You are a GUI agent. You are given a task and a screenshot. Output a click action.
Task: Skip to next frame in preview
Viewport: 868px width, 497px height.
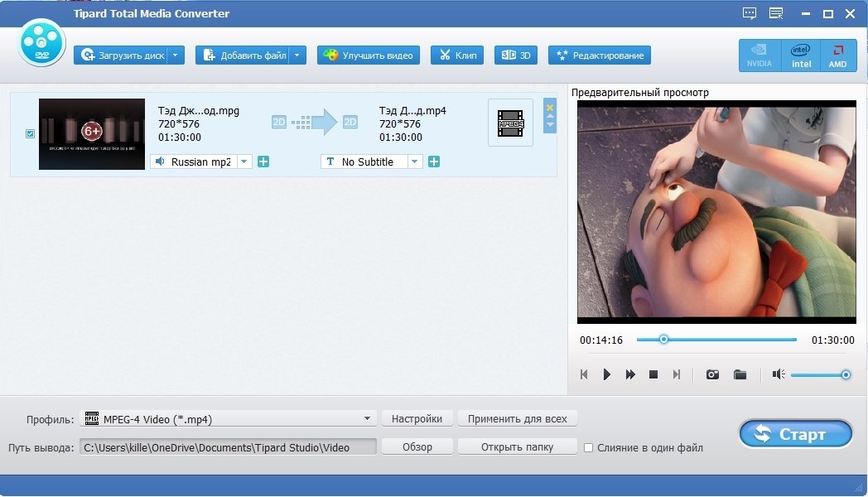coord(677,374)
